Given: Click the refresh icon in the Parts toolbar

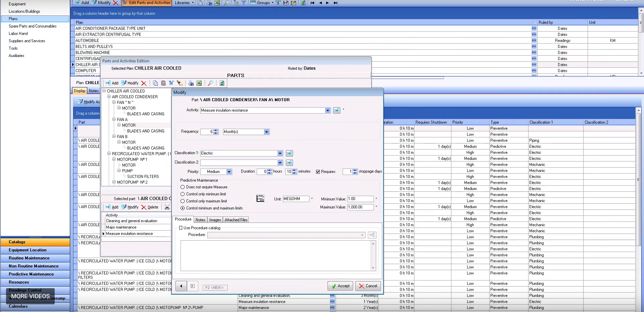Looking at the screenshot, I should 222,83.
